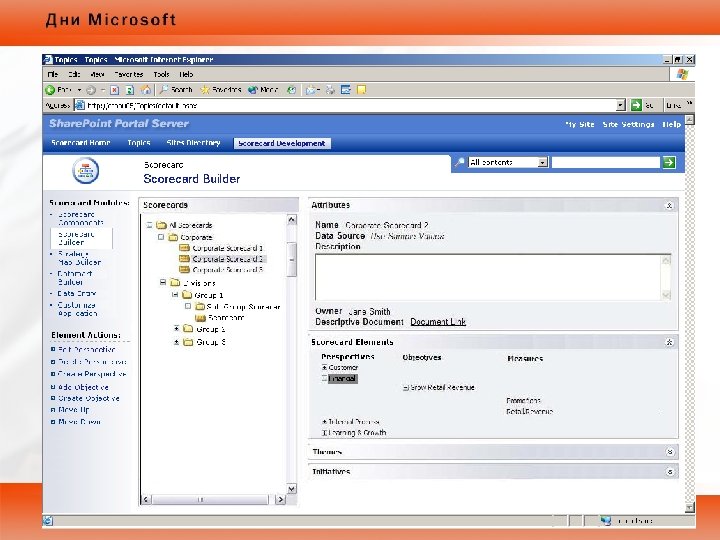
Task: Click the Corporate Scorecard 3 scorecard icon
Action: [x=185, y=270]
